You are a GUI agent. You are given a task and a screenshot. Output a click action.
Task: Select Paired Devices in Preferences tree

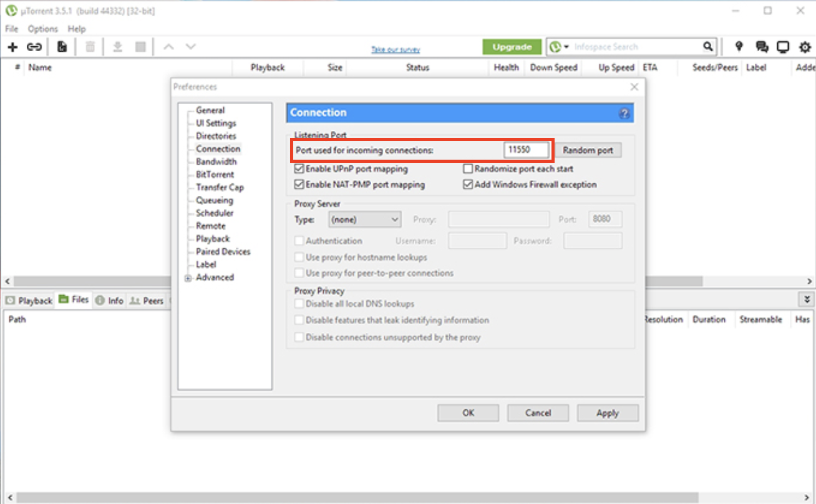click(x=223, y=252)
